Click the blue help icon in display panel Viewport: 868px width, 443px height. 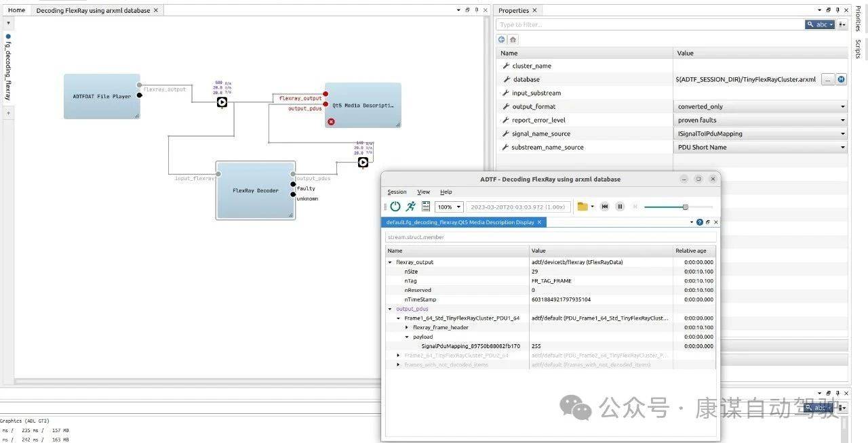pyautogui.click(x=700, y=222)
